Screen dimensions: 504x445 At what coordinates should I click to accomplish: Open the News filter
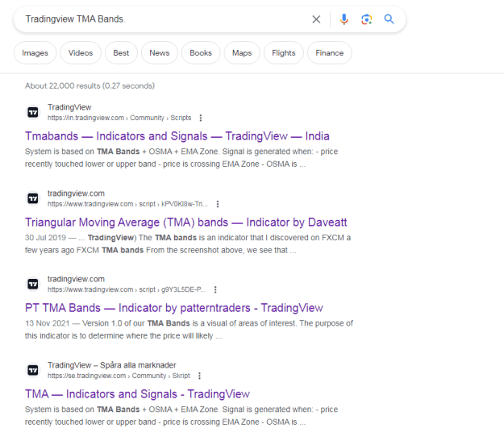160,53
